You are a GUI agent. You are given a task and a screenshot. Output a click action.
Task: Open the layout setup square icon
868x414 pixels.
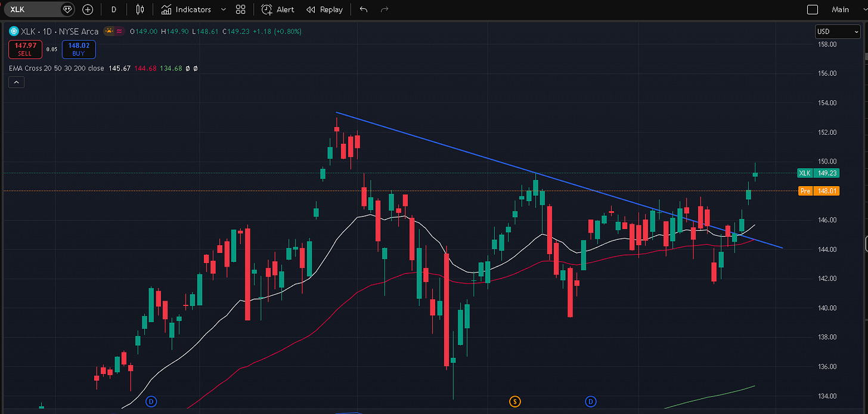point(812,10)
